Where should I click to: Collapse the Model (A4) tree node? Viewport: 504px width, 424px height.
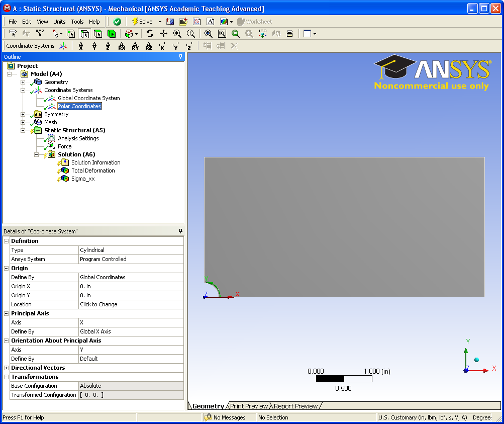(10, 74)
